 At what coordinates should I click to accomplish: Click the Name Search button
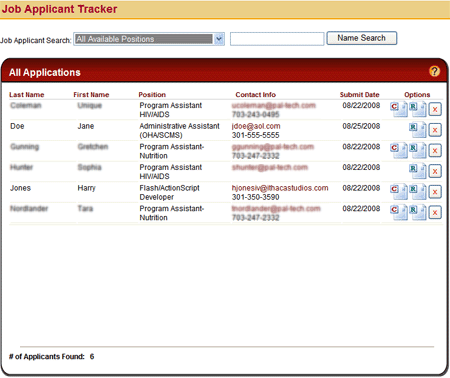(362, 38)
